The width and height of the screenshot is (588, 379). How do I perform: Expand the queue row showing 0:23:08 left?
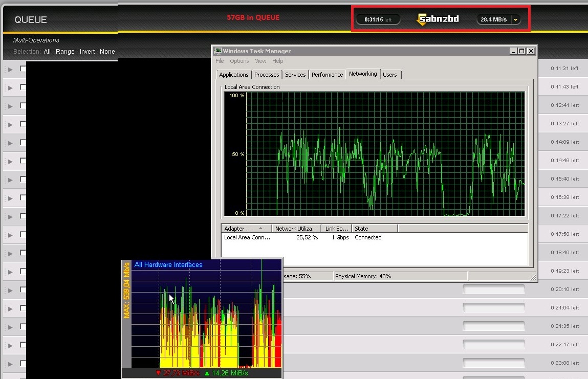tap(11, 364)
